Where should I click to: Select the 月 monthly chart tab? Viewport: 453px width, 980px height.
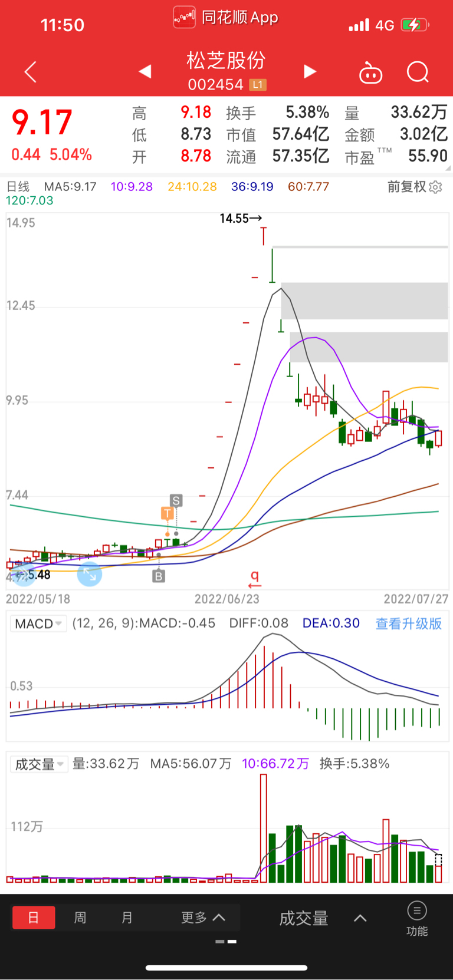pyautogui.click(x=127, y=918)
